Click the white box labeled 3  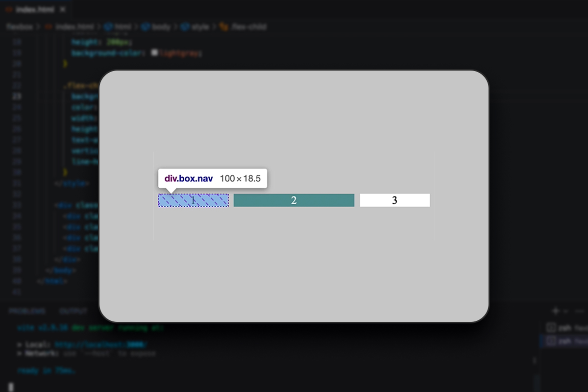click(x=395, y=200)
